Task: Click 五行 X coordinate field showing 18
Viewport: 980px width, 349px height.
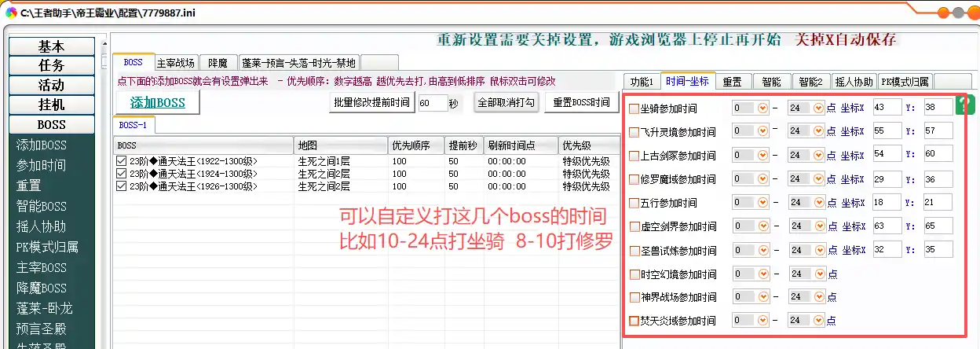Action: pos(887,202)
